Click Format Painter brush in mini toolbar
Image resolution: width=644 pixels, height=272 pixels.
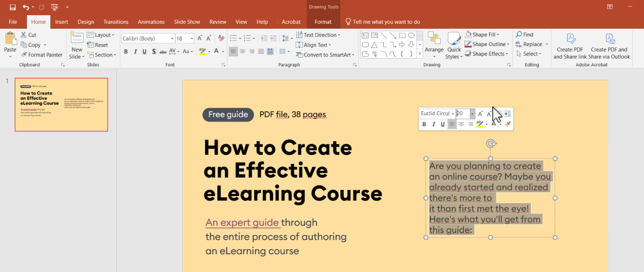coord(507,124)
